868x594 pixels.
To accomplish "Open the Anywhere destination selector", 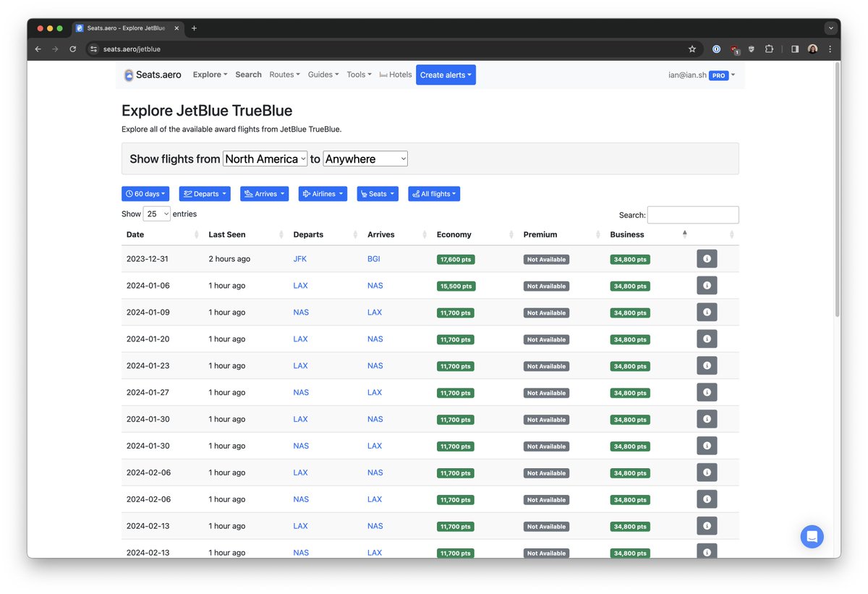I will tap(365, 158).
